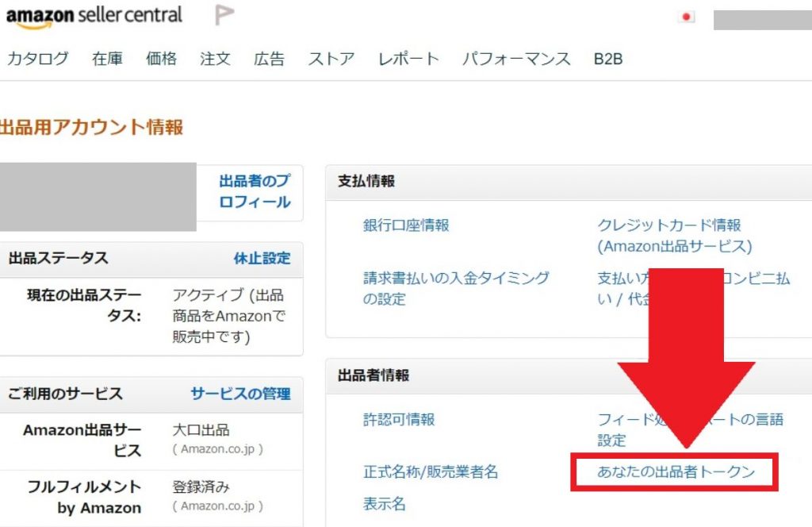Open the サービスの管理 link

coord(241,394)
